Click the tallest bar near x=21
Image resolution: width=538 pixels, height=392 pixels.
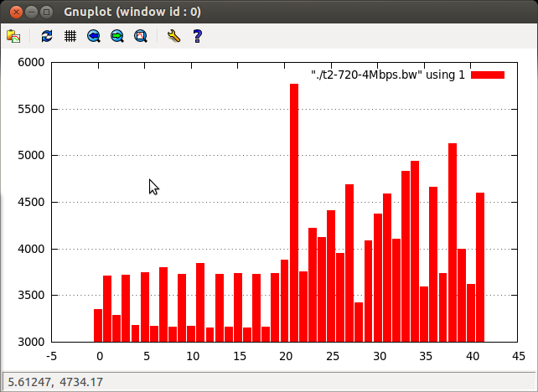point(294,209)
